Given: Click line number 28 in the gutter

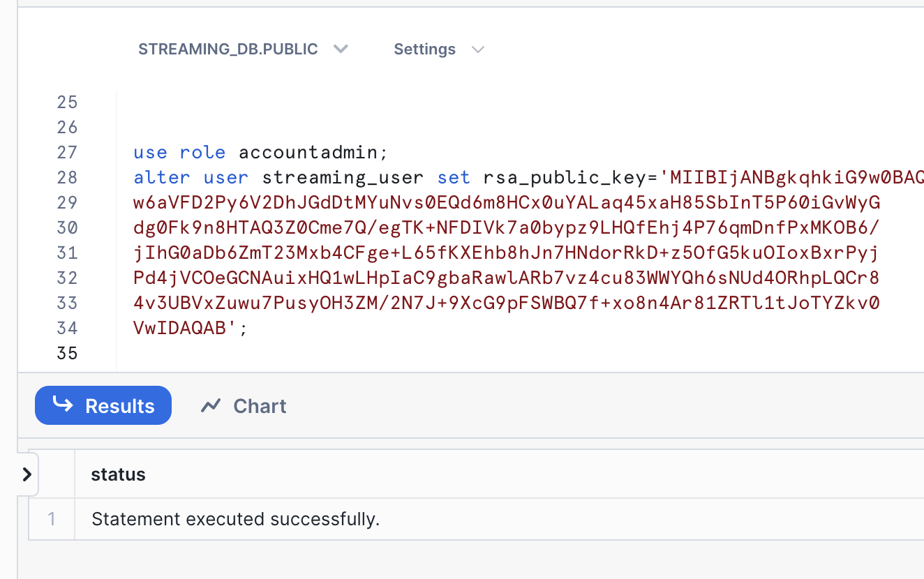Looking at the screenshot, I should tap(67, 177).
